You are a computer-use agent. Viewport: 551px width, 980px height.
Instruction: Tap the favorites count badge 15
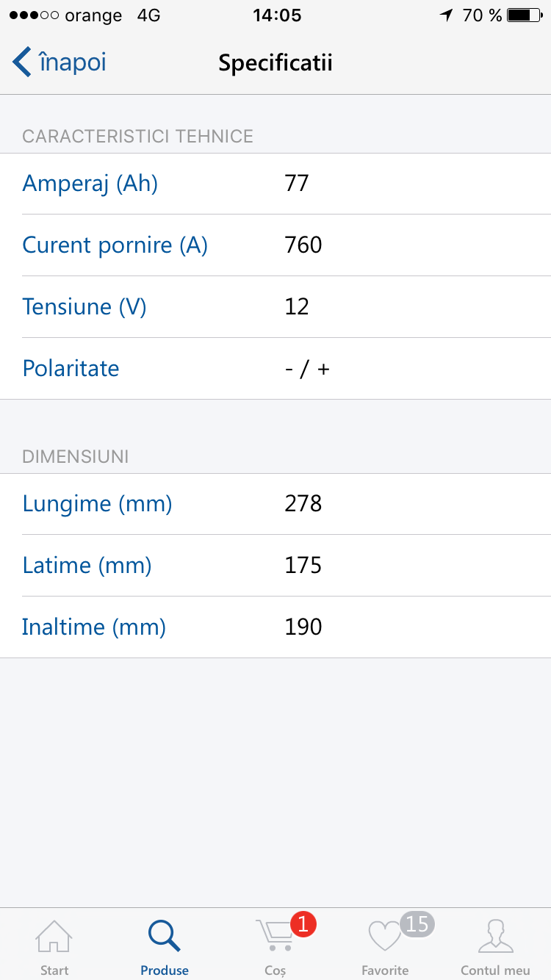[x=417, y=923]
